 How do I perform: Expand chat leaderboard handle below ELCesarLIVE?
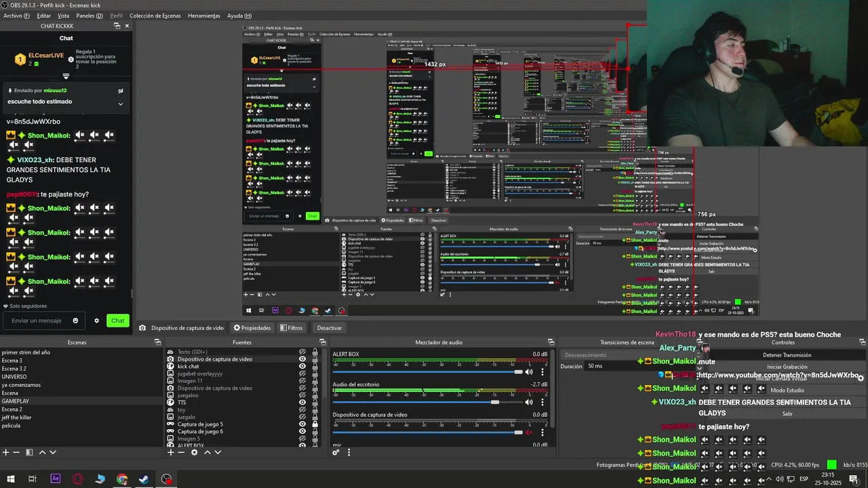click(x=66, y=76)
